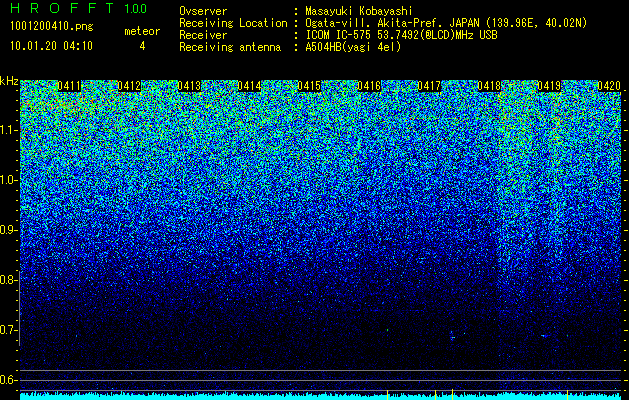Click the 'Receiver' field label
This screenshot has height=400, width=629.
[x=203, y=35]
